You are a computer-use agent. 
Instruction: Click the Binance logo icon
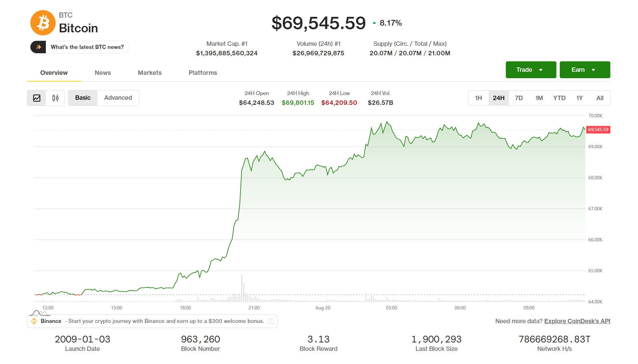point(34,321)
